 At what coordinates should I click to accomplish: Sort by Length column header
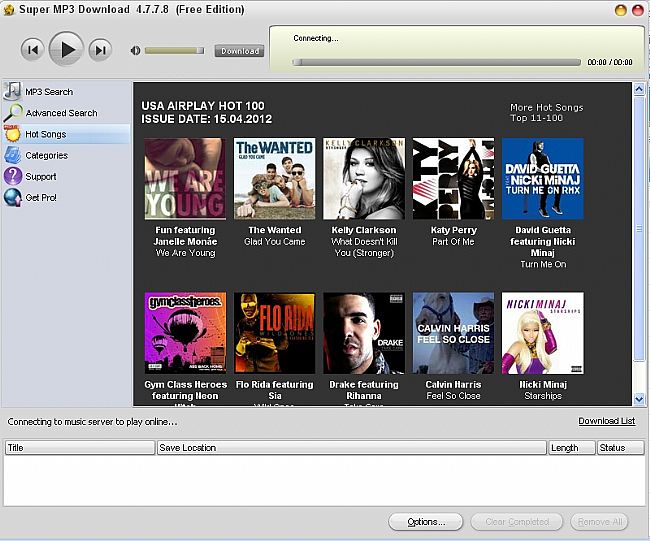[x=572, y=448]
